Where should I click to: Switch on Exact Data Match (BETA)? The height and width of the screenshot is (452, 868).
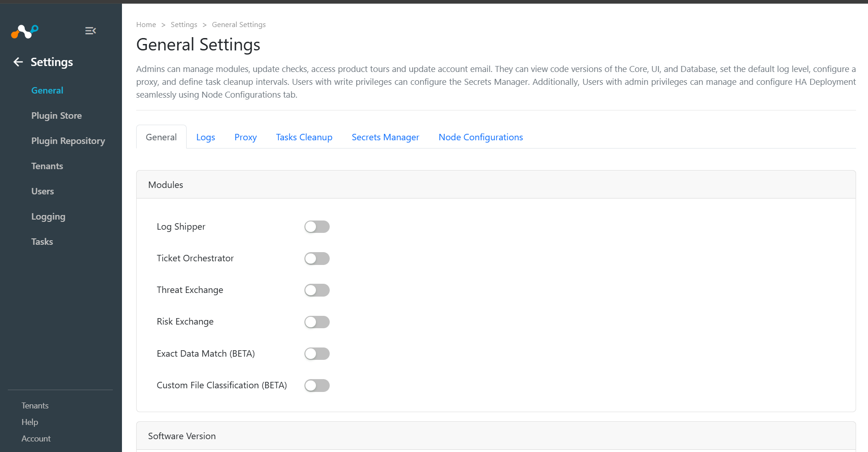click(317, 354)
